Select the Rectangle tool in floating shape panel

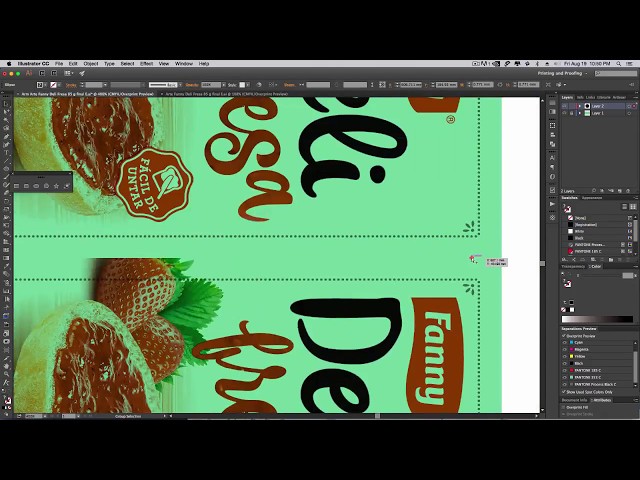click(x=16, y=186)
